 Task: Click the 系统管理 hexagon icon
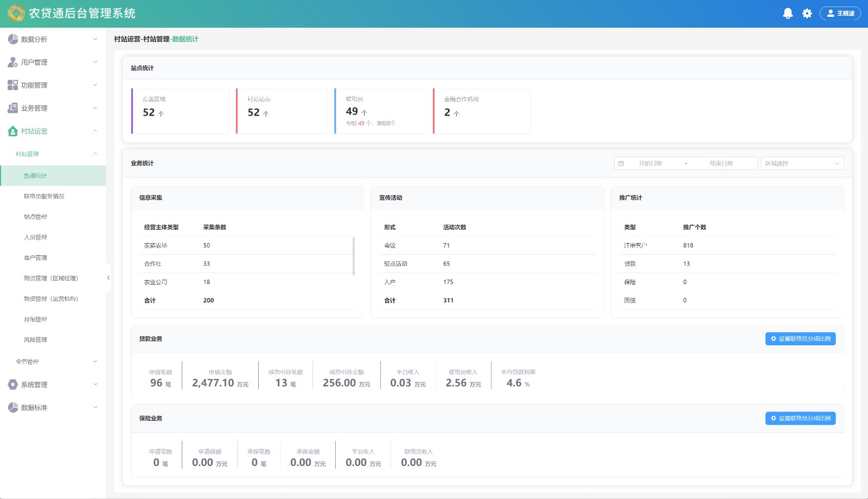[13, 384]
